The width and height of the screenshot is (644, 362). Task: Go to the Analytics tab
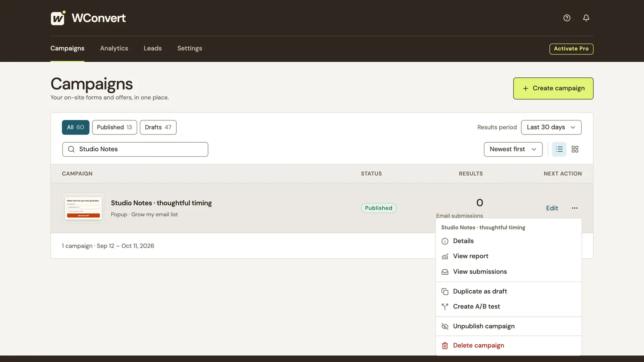[114, 48]
